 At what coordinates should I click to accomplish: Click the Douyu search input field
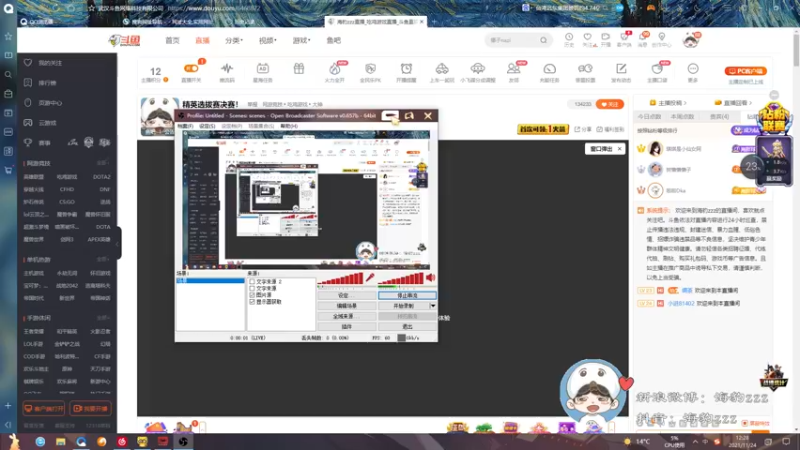pos(512,40)
